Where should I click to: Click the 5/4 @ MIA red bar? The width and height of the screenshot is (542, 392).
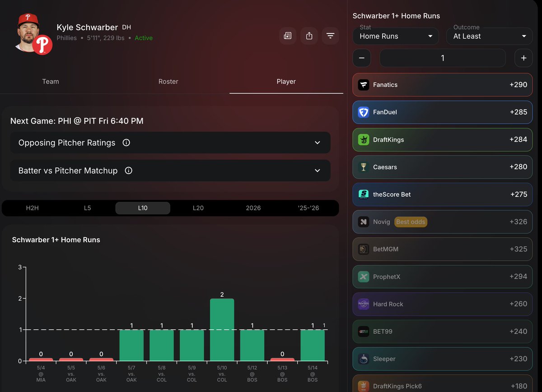[41, 360]
